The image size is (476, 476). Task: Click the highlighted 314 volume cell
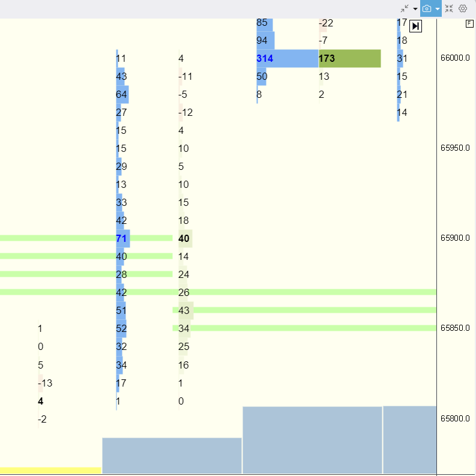(265, 59)
